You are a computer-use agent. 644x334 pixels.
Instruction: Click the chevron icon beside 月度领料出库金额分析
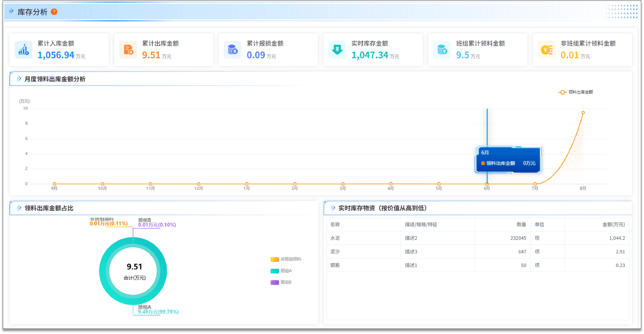click(x=19, y=78)
